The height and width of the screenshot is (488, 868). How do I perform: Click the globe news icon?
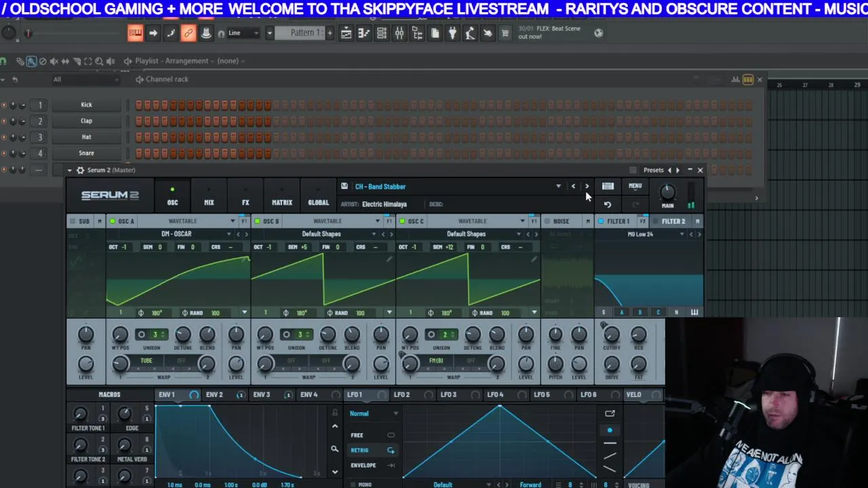[598, 33]
